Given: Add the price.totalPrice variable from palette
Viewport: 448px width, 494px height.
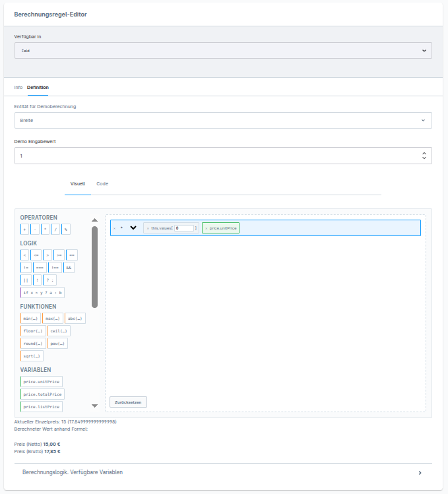Looking at the screenshot, I should click(42, 394).
